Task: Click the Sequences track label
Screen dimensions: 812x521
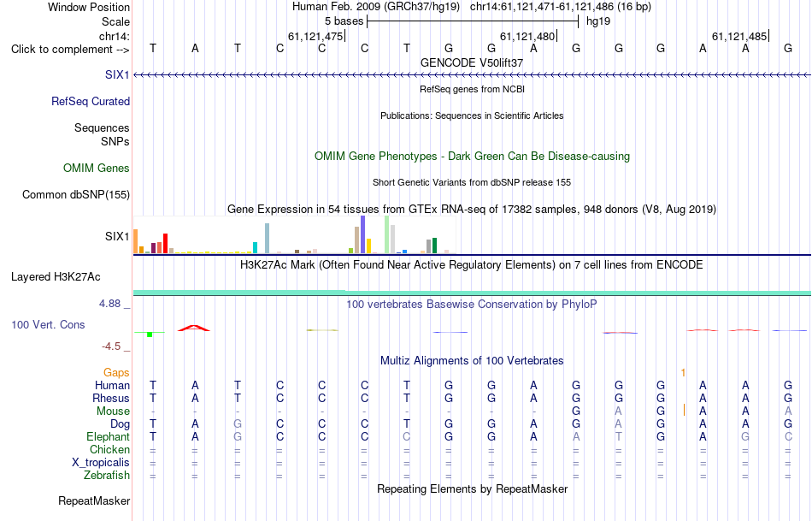Action: [x=102, y=127]
